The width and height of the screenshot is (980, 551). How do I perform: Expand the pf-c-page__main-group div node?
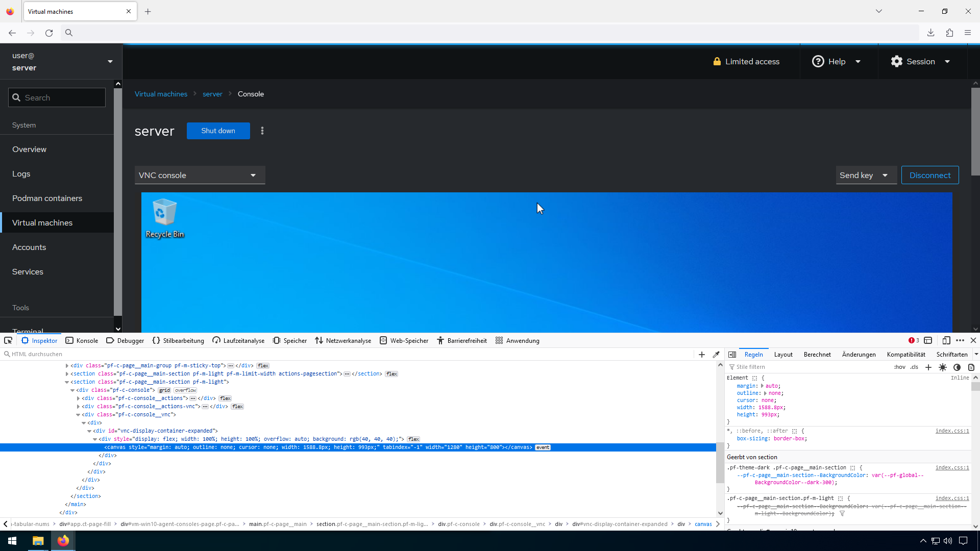pyautogui.click(x=66, y=365)
